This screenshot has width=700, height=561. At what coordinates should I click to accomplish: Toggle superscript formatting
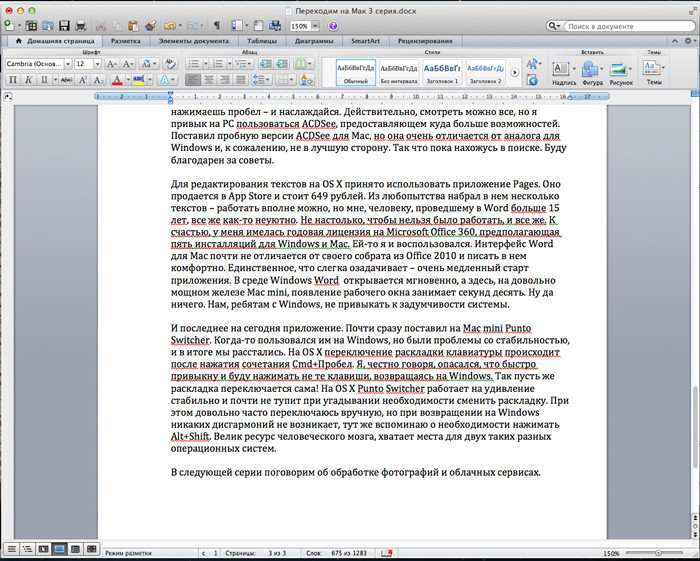[81, 79]
